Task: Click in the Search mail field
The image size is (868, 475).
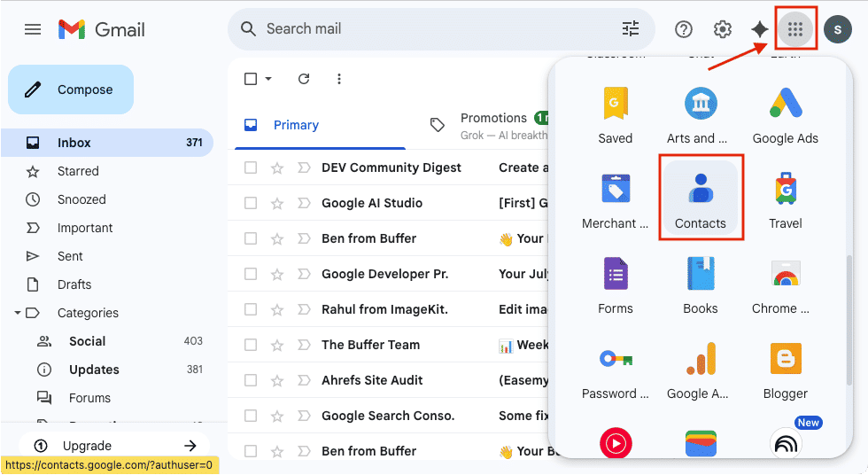Action: point(441,28)
